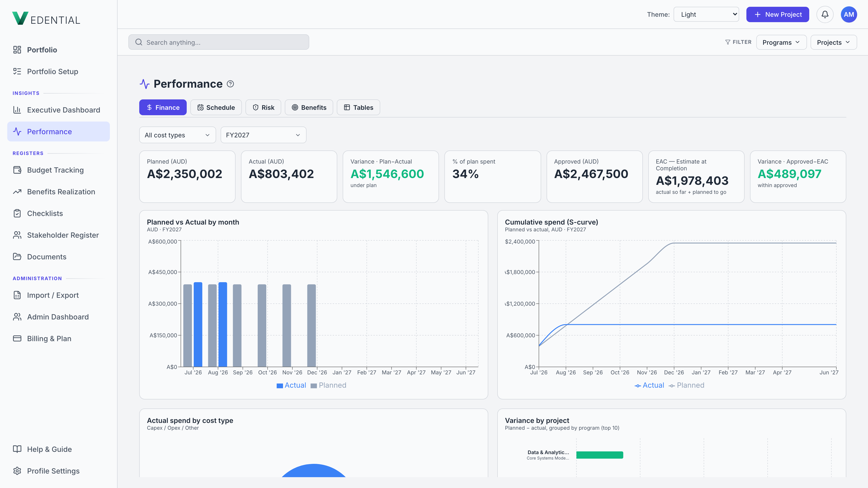
Task: Open the AM user avatar menu
Action: coord(849,14)
